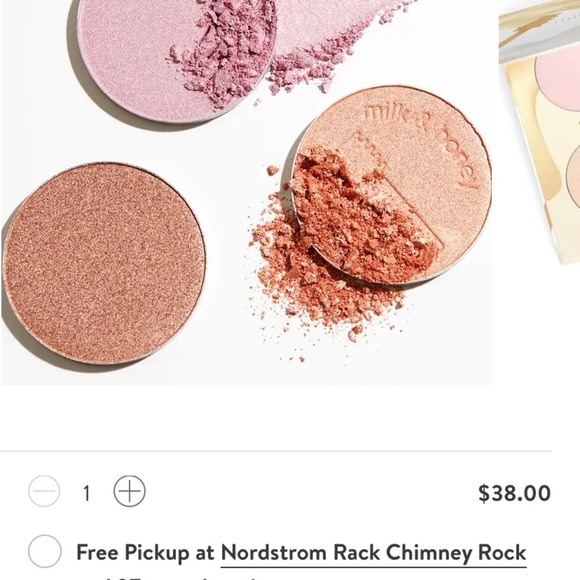Open the next palette product image
This screenshot has height=580, width=580.
click(540, 131)
